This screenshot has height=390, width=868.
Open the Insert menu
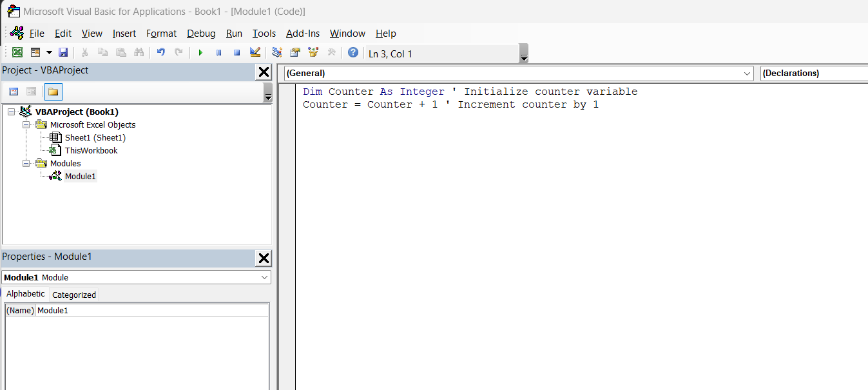click(x=124, y=33)
